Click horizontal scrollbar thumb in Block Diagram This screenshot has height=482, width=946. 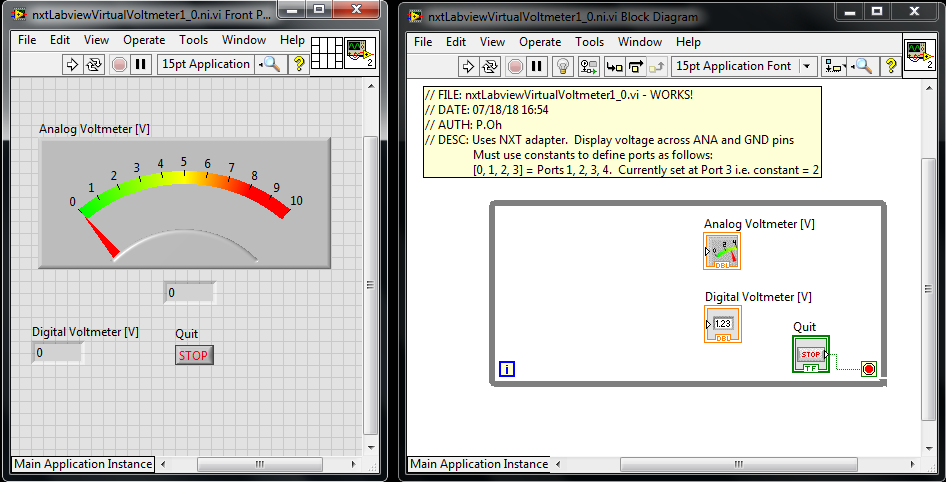pos(737,465)
